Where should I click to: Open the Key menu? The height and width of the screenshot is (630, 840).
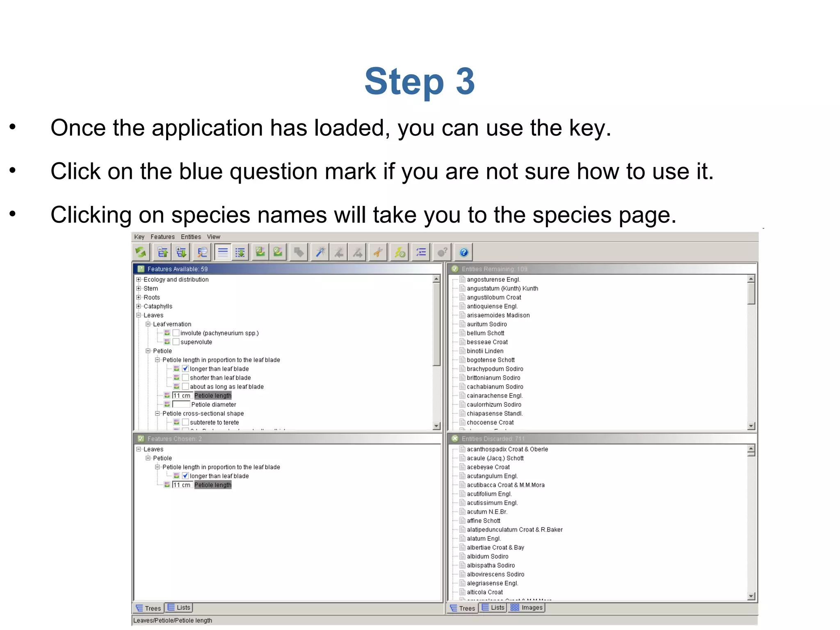pyautogui.click(x=139, y=237)
